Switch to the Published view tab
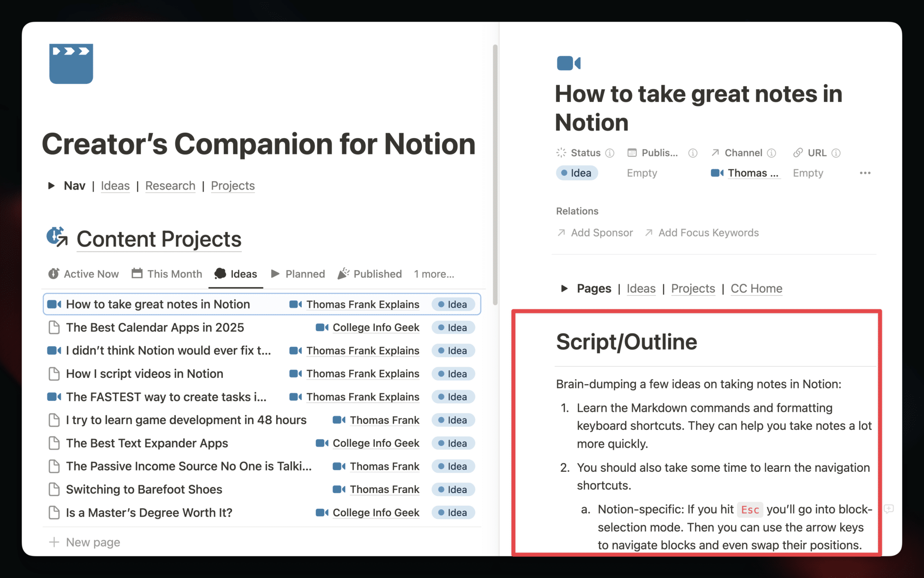Screen dimensions: 924x578 (370, 274)
